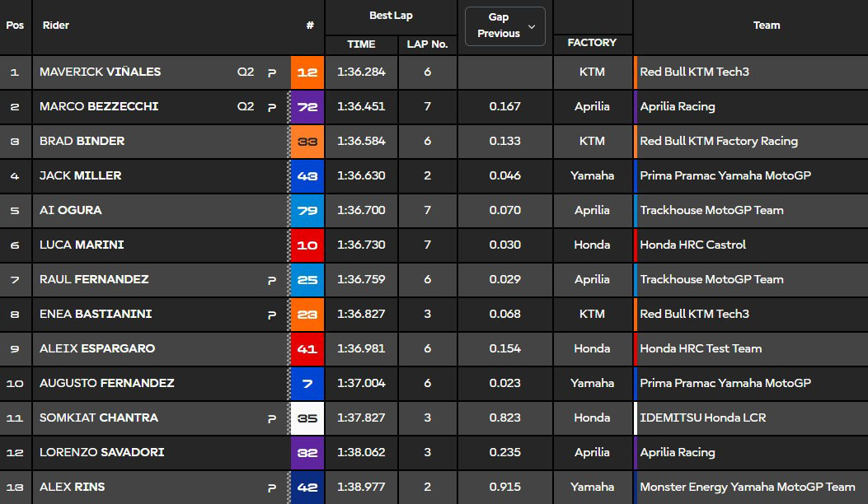868x504 pixels.
Task: Click the Team column header
Action: click(x=766, y=26)
